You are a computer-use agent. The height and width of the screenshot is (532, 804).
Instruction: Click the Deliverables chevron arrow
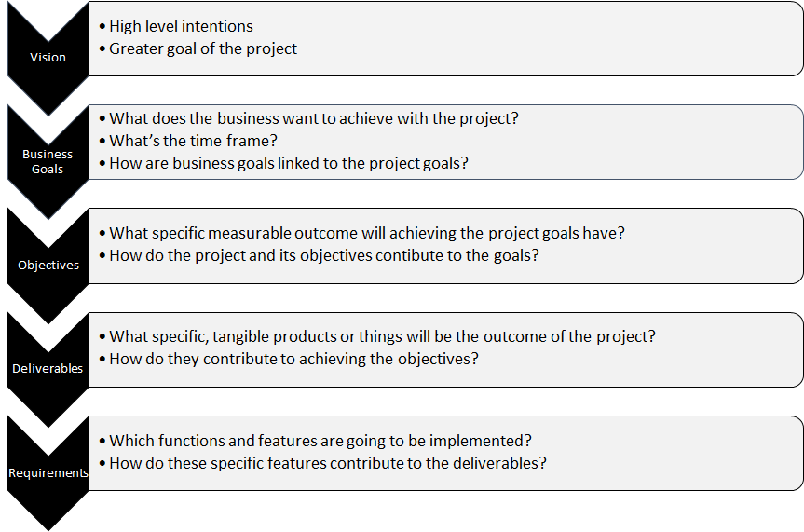pyautogui.click(x=48, y=369)
